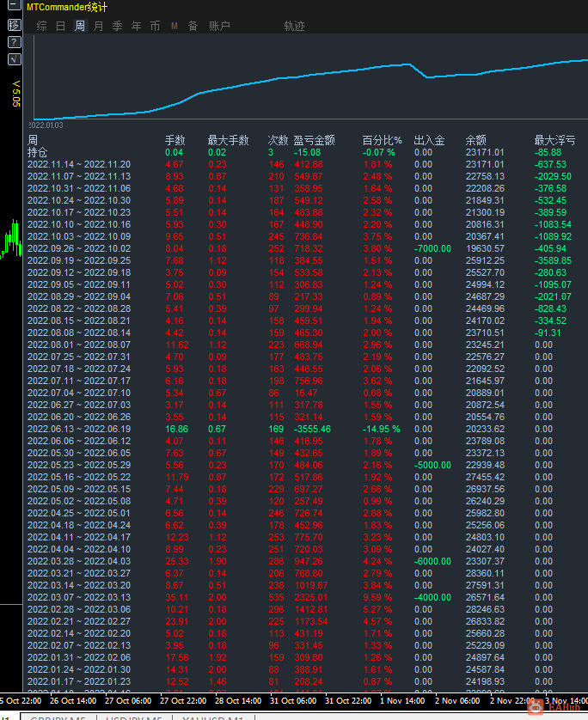Image resolution: width=588 pixels, height=720 pixels.
Task: Click the 31 Oct 22:00 time axis label
Action: [x=348, y=701]
